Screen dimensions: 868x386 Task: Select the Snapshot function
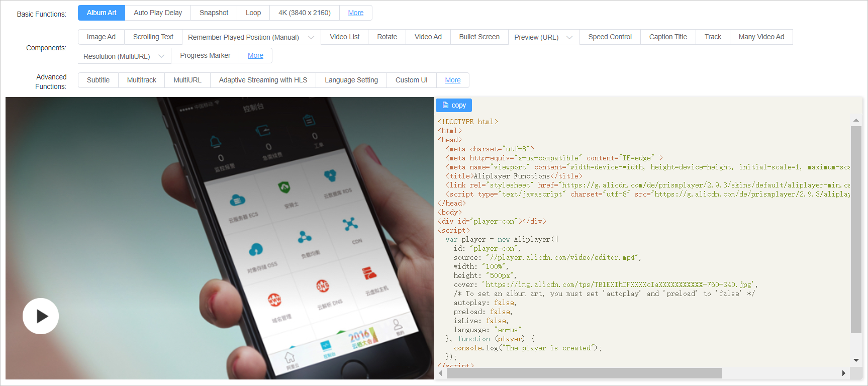[214, 13]
